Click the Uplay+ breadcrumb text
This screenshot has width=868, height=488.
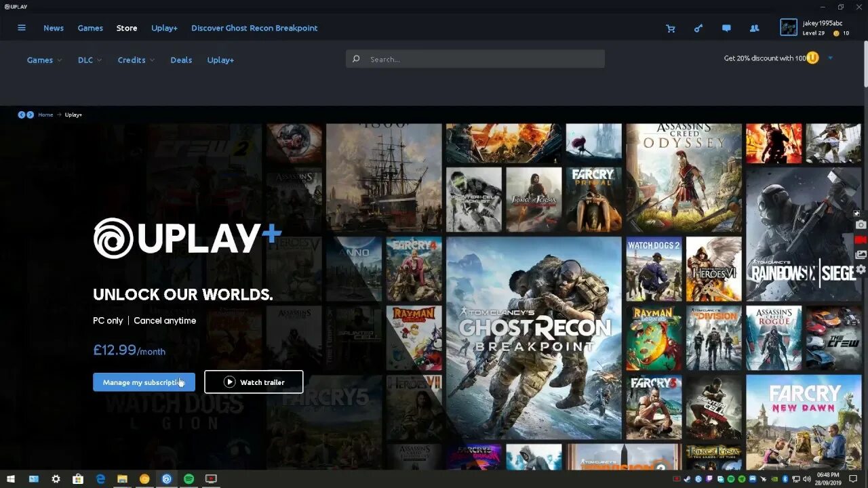73,115
